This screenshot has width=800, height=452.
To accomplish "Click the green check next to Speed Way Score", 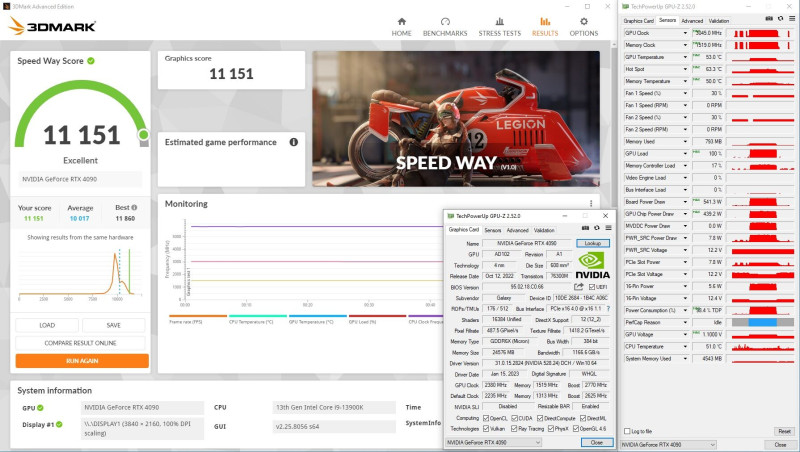I will point(91,61).
